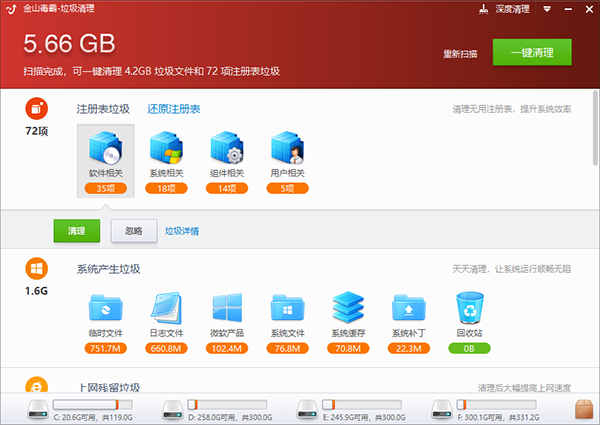Minimize the 金山毒霸 window
Screen dimensions: 600x425
(568, 9)
